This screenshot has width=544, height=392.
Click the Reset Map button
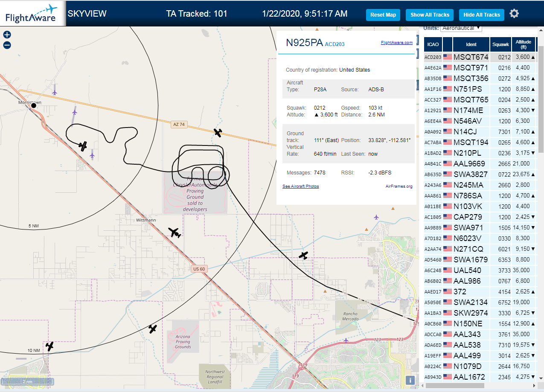(383, 15)
